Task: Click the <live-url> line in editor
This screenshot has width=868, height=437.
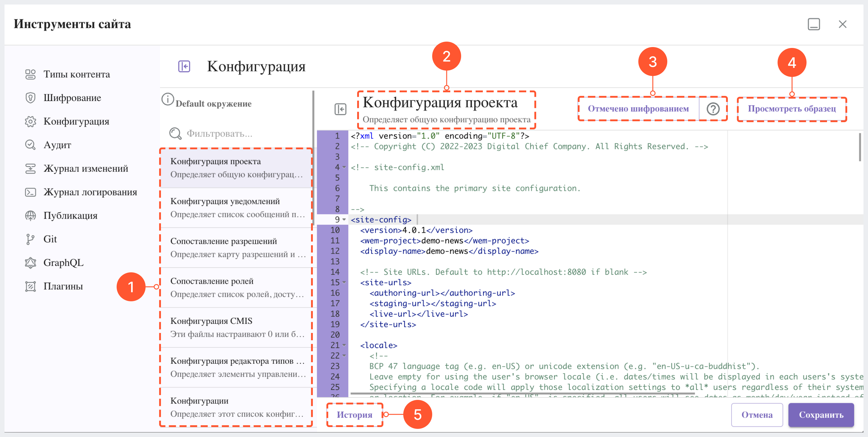Action: pos(419,314)
